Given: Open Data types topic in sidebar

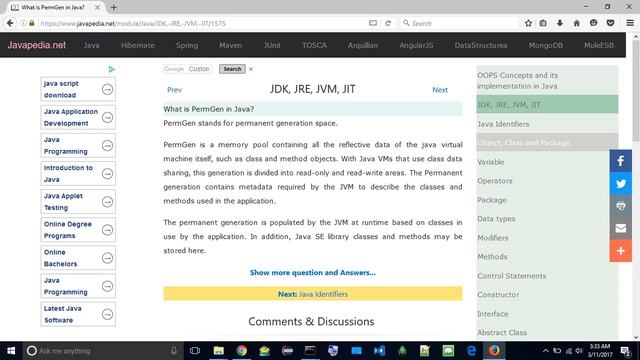Looking at the screenshot, I should point(547,219).
